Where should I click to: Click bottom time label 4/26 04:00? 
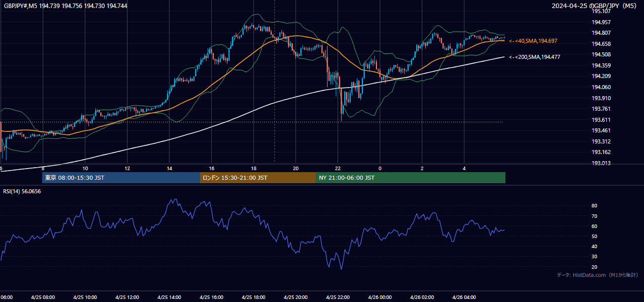(x=464, y=297)
